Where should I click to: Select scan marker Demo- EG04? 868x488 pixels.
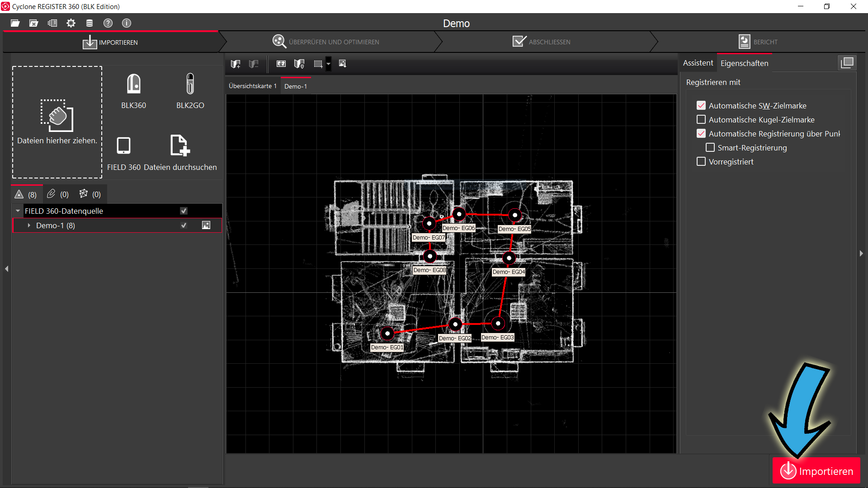click(x=509, y=258)
